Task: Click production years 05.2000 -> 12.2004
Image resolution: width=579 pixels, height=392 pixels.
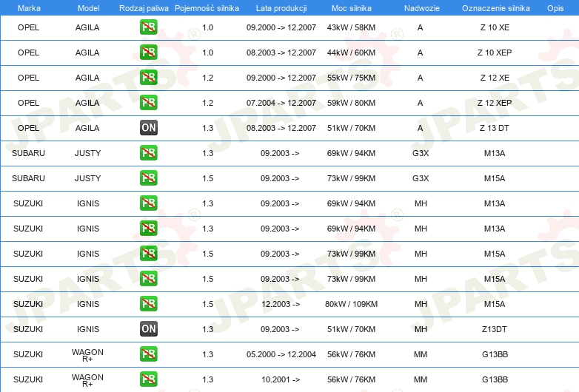Action: click(281, 354)
